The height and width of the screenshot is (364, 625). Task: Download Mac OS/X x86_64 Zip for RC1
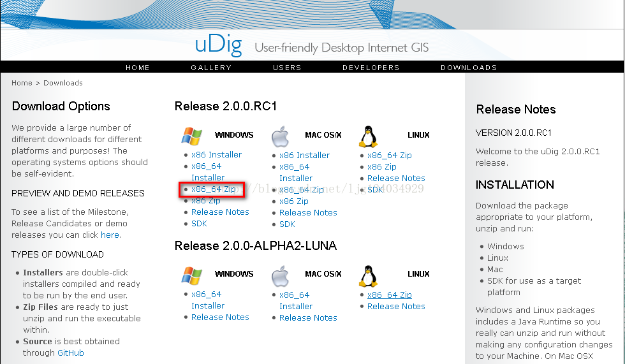click(302, 189)
